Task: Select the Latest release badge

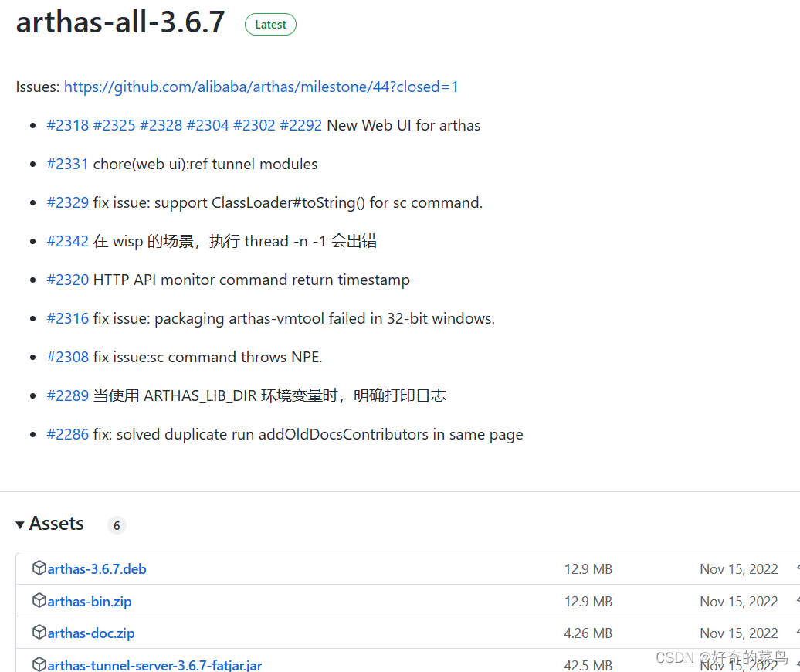Action: 270,24
